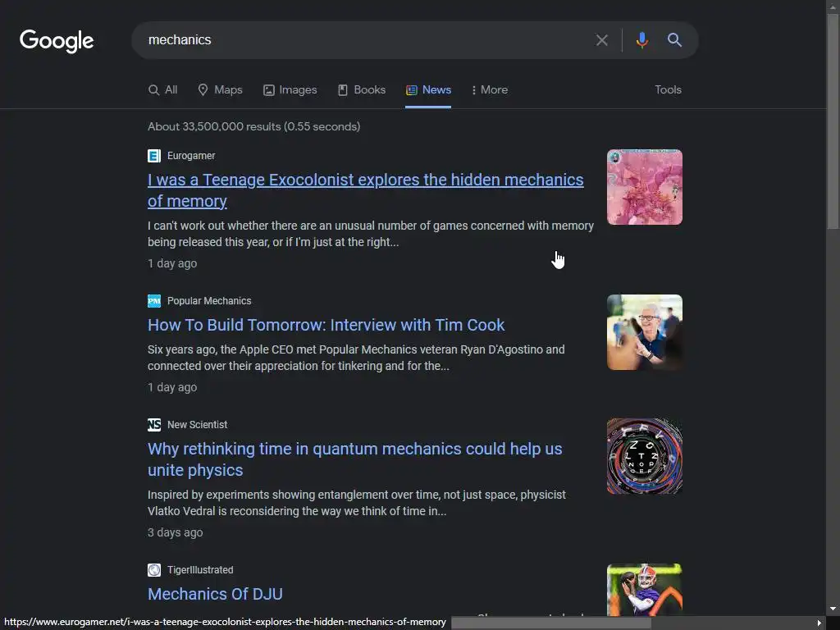Click '1 day ago' under Exocolonist article
The width and height of the screenshot is (840, 630).
pyautogui.click(x=172, y=263)
